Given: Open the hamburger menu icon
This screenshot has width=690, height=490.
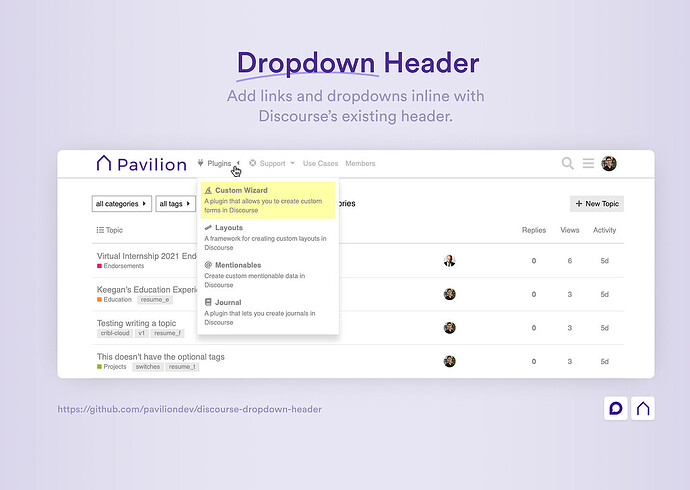Looking at the screenshot, I should click(x=588, y=164).
